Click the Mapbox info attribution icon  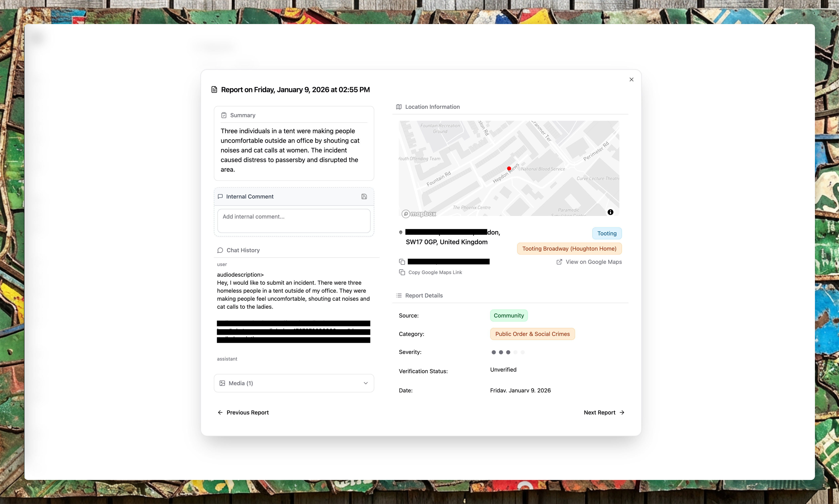pos(610,212)
